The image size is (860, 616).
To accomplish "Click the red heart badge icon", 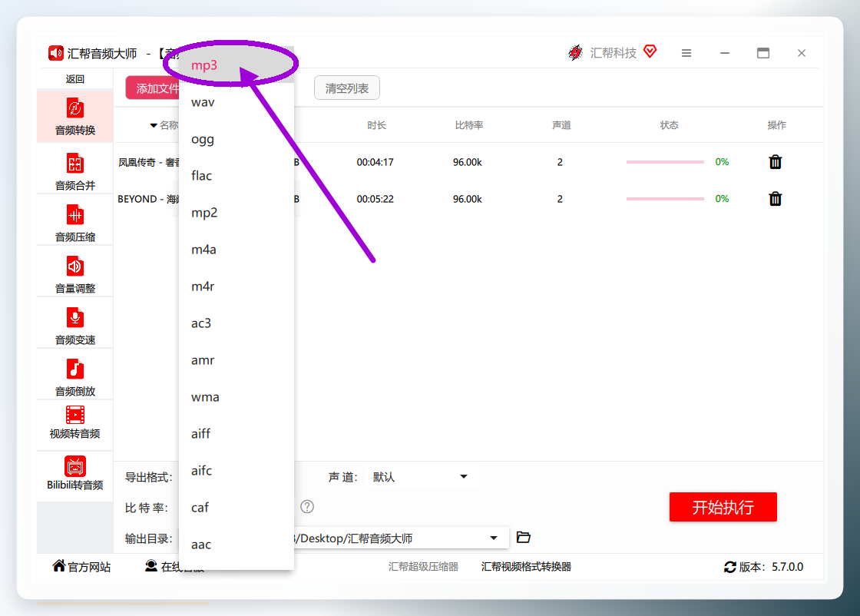I will click(650, 51).
